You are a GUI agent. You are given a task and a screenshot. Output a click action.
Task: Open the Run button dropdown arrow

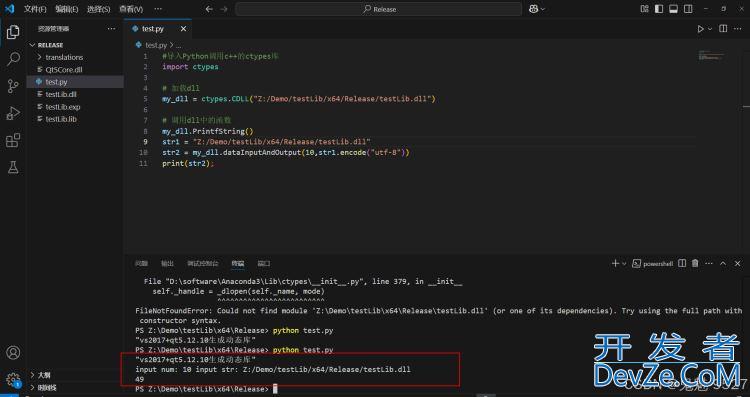coord(710,29)
